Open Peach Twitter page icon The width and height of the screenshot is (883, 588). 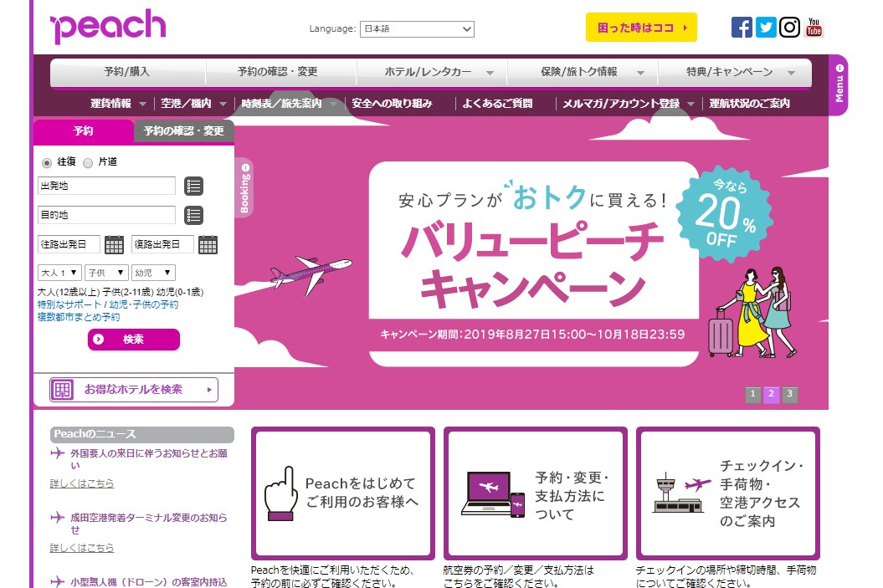(x=766, y=27)
